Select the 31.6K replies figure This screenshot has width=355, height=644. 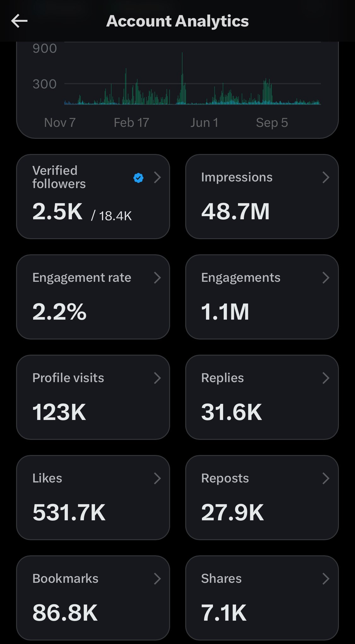[231, 412]
